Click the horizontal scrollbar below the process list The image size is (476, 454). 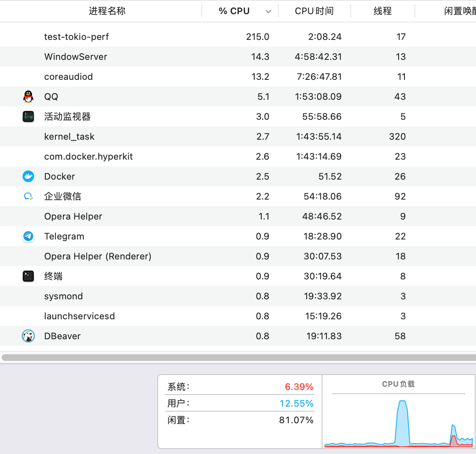click(x=238, y=357)
